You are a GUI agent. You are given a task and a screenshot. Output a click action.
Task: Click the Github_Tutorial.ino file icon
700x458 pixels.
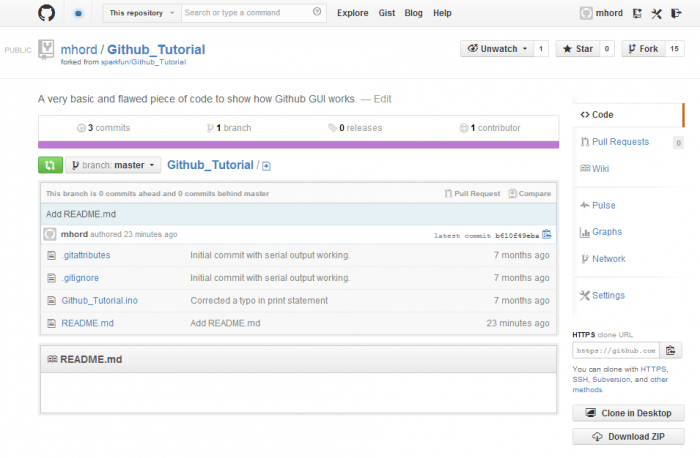[52, 300]
